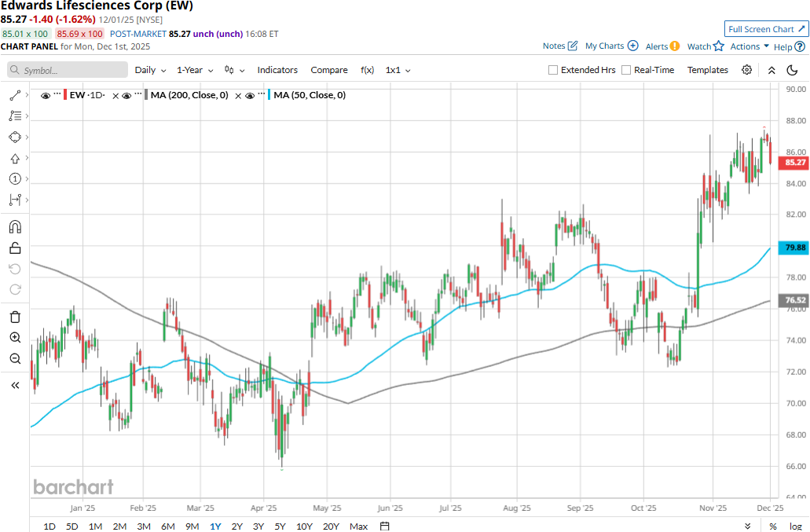
Task: Open the Indicators menu
Action: [x=277, y=70]
